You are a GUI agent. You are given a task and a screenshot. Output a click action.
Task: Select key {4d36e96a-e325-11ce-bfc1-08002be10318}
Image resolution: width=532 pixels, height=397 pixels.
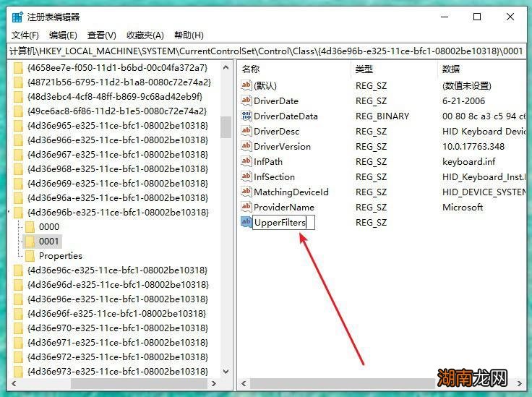point(118,198)
